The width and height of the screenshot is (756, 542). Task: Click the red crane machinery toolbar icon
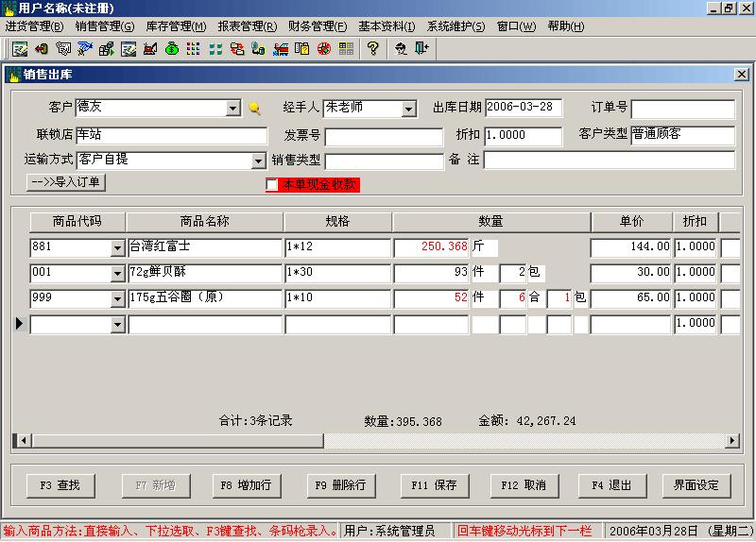coord(150,49)
